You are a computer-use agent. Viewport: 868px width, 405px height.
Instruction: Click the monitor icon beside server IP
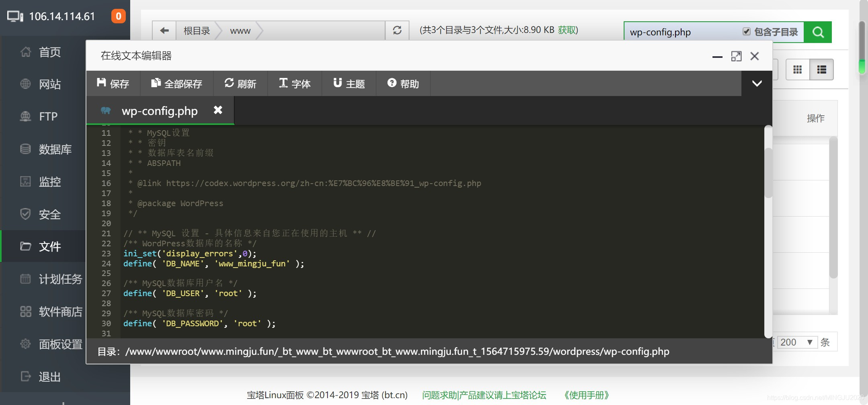[x=15, y=16]
